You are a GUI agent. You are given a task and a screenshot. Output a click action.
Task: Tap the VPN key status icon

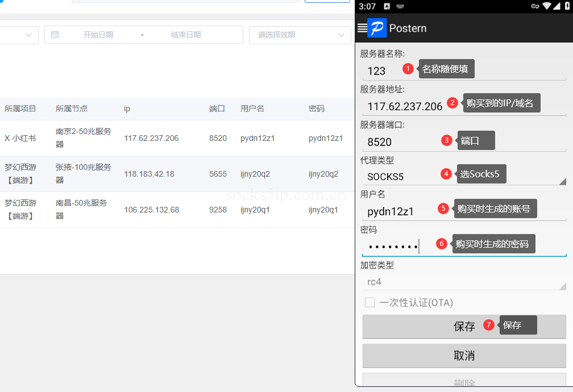[x=535, y=6]
